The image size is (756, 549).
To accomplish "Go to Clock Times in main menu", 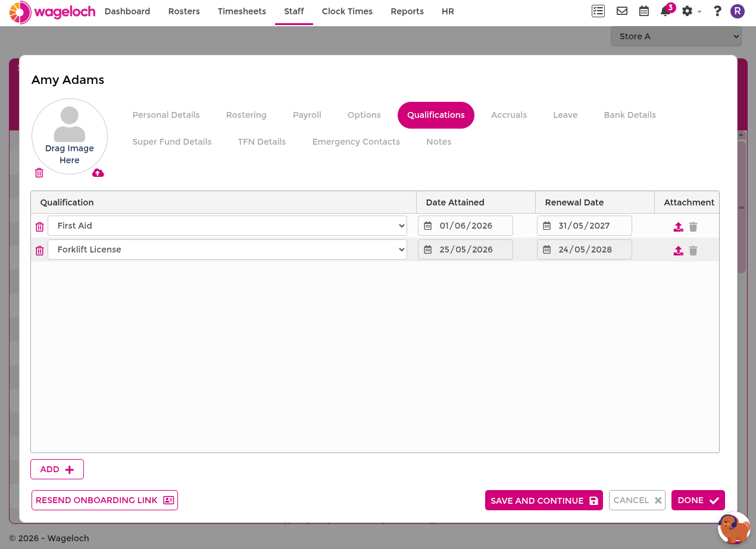I will (x=347, y=11).
